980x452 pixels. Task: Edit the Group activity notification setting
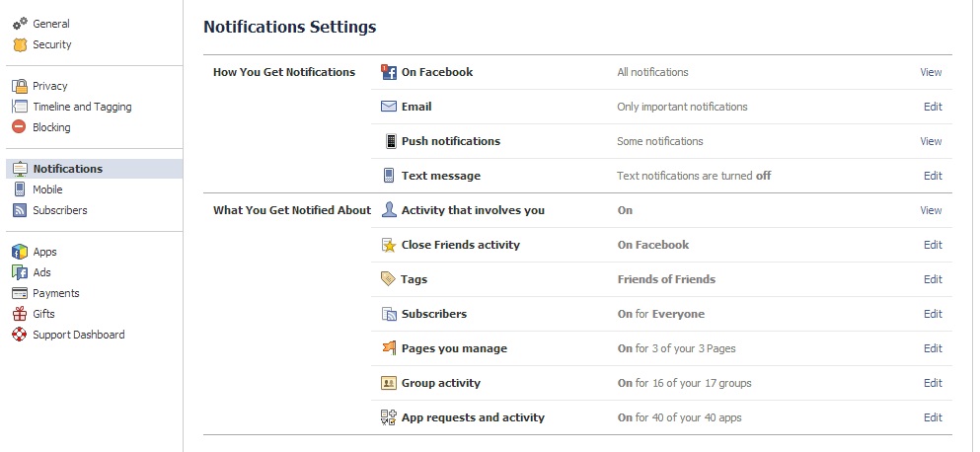click(933, 383)
